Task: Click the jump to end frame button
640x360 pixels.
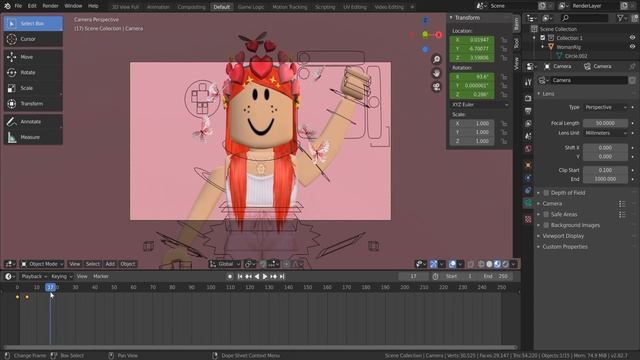Action: pyautogui.click(x=282, y=276)
